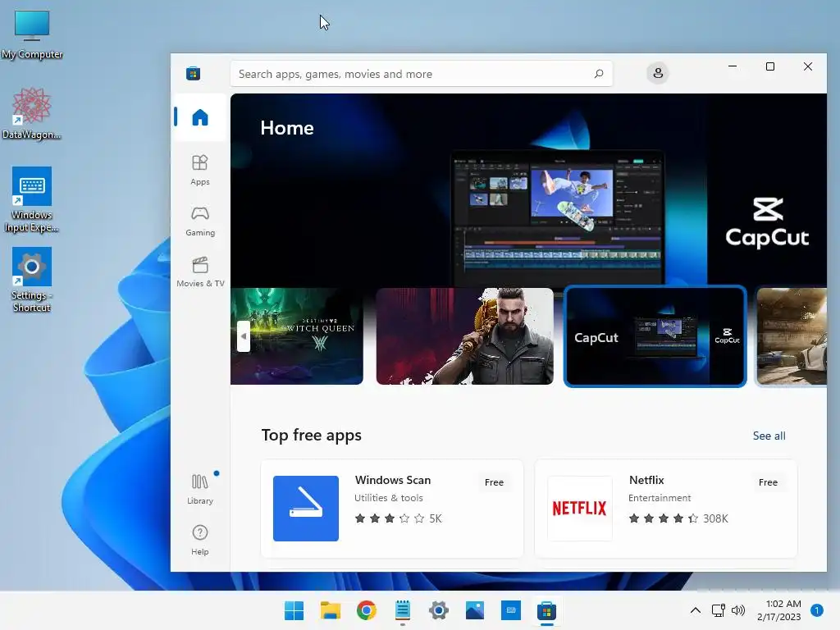Open the clock showing 1:02 AM

pos(779,610)
